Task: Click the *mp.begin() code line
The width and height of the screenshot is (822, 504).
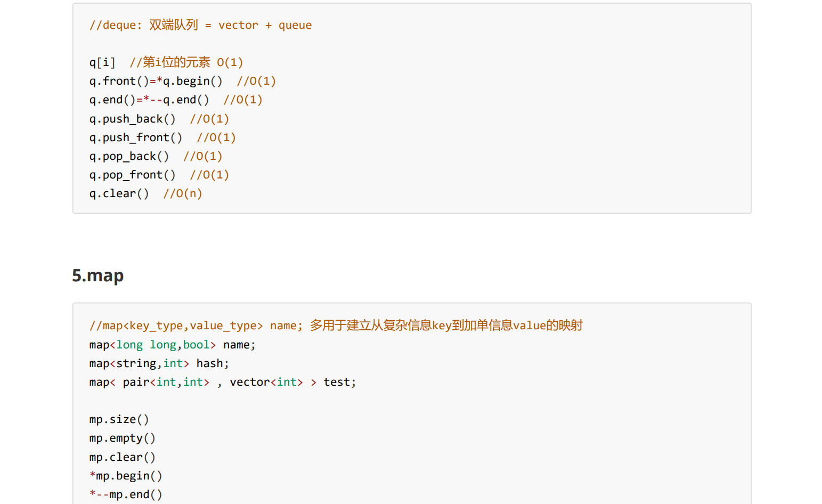Action: tap(126, 476)
